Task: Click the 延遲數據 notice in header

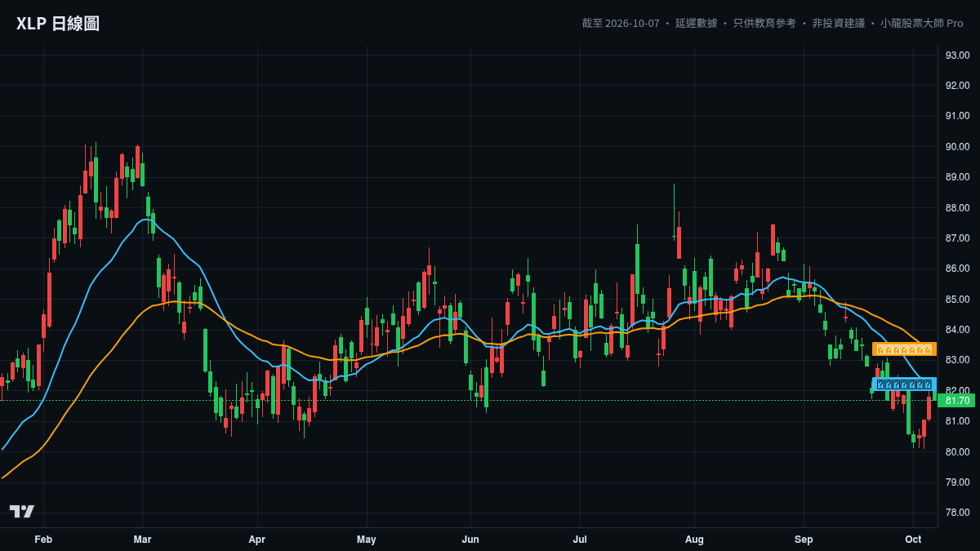Action: (696, 23)
